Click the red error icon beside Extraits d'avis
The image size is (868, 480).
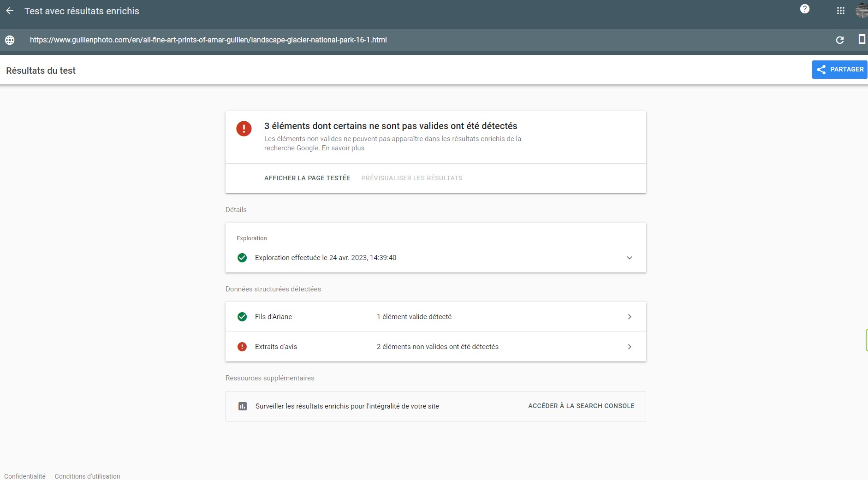pos(242,347)
